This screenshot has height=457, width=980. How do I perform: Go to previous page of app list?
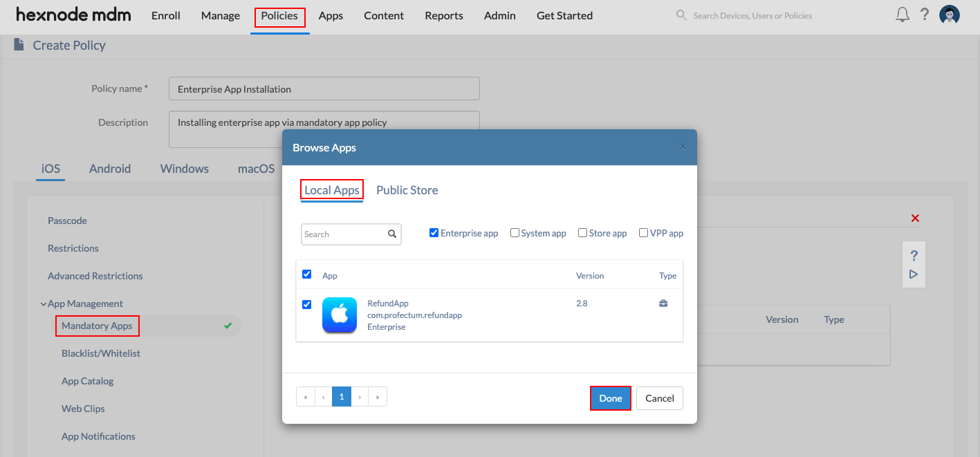point(324,397)
